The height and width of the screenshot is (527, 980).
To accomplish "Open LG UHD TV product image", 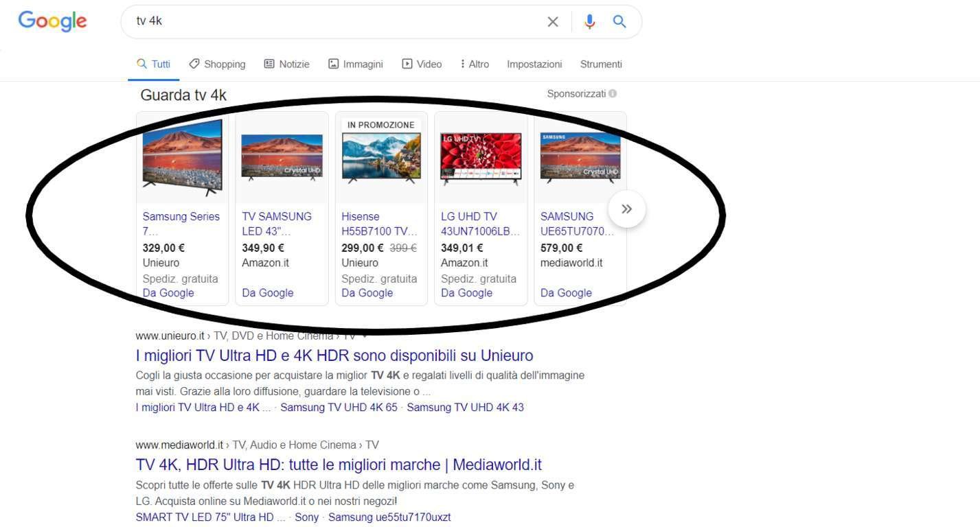I will coord(481,159).
